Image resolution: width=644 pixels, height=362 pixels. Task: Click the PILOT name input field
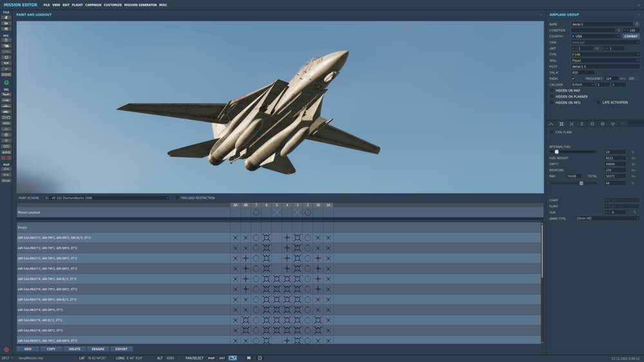605,66
